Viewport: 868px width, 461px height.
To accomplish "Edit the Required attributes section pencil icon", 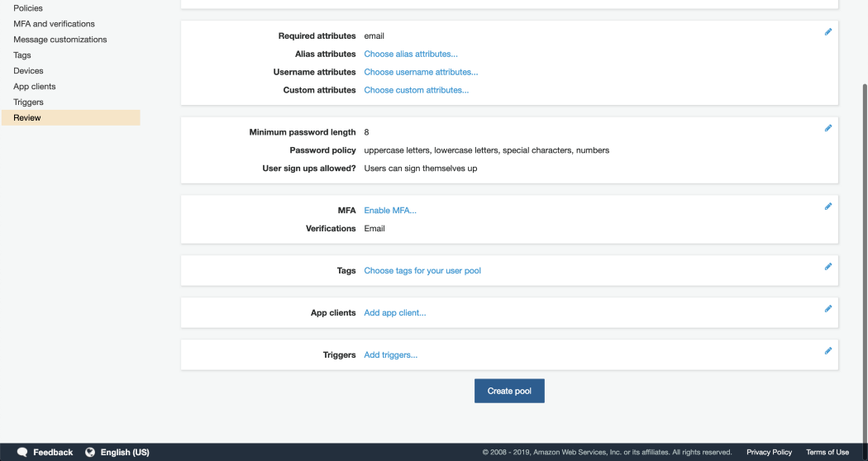I will pyautogui.click(x=828, y=32).
